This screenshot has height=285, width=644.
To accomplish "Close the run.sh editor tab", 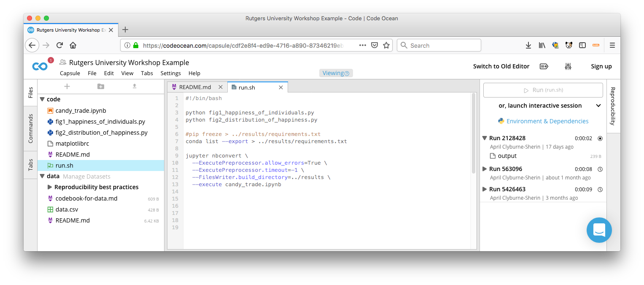I will [281, 87].
